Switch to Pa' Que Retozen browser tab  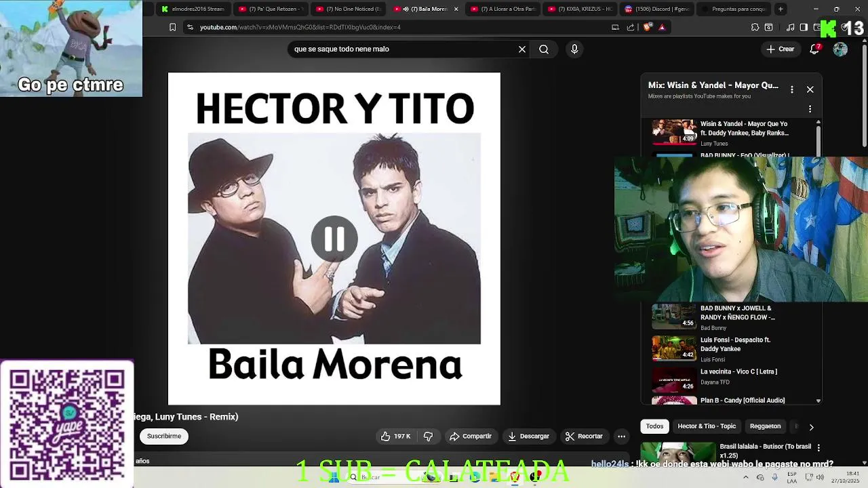click(x=270, y=9)
